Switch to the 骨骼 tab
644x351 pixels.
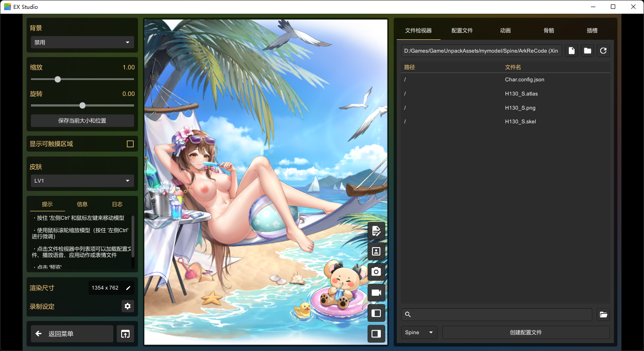(549, 31)
